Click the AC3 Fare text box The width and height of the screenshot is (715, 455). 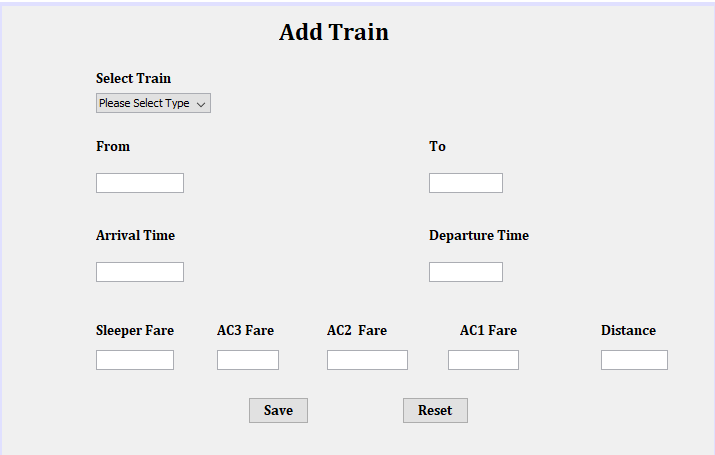(x=248, y=360)
